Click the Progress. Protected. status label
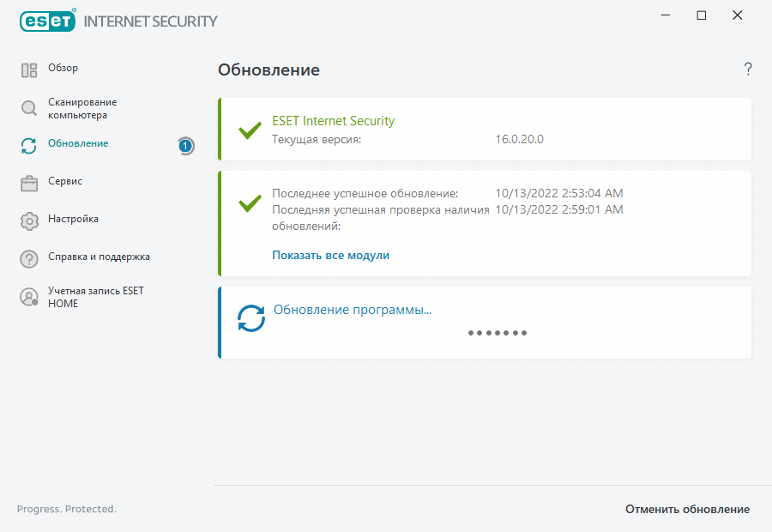The image size is (772, 532). coord(66,509)
